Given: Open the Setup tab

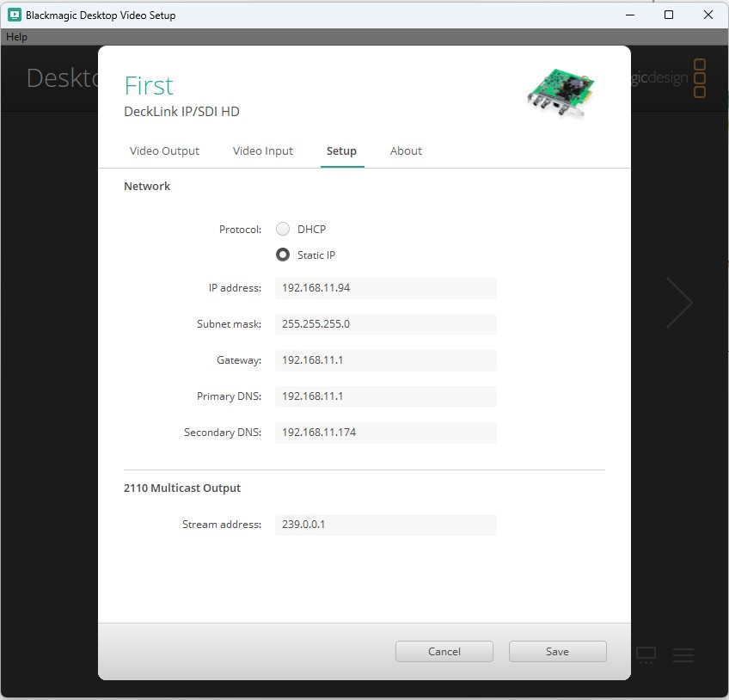Looking at the screenshot, I should 342,150.
